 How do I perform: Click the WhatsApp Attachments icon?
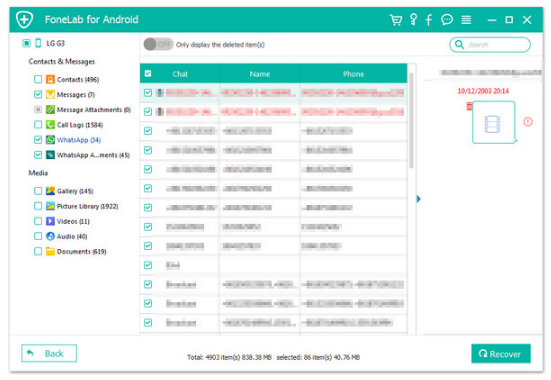(x=50, y=155)
